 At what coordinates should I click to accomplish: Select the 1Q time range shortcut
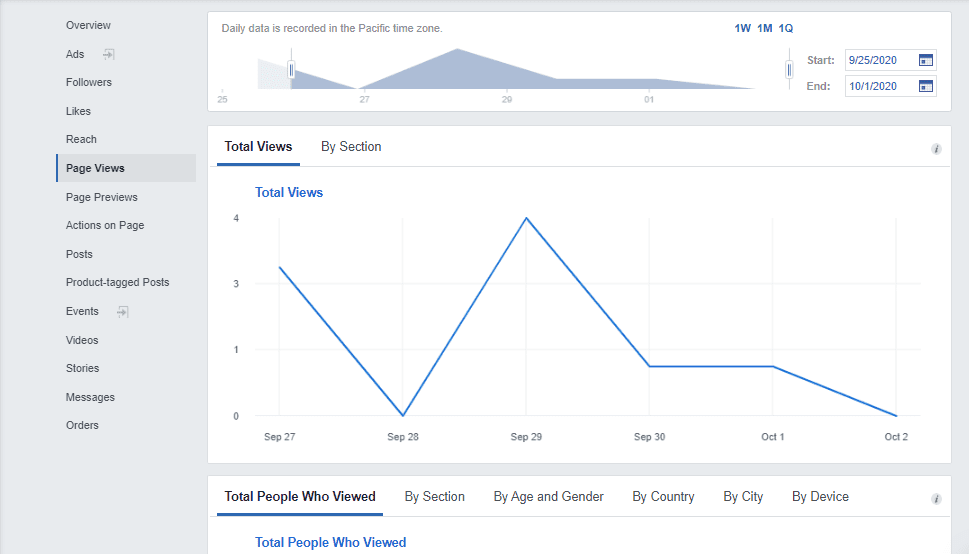786,29
